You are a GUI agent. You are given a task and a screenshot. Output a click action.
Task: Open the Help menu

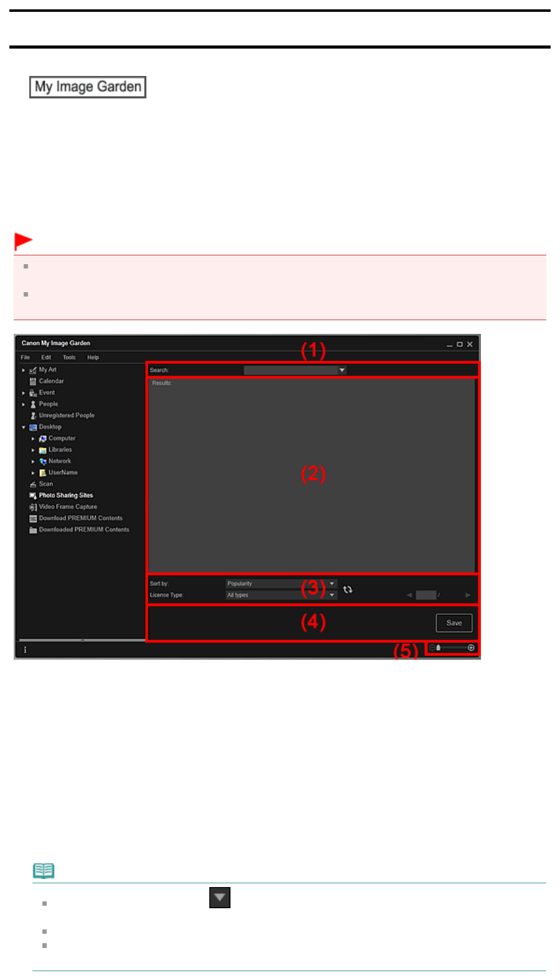93,358
